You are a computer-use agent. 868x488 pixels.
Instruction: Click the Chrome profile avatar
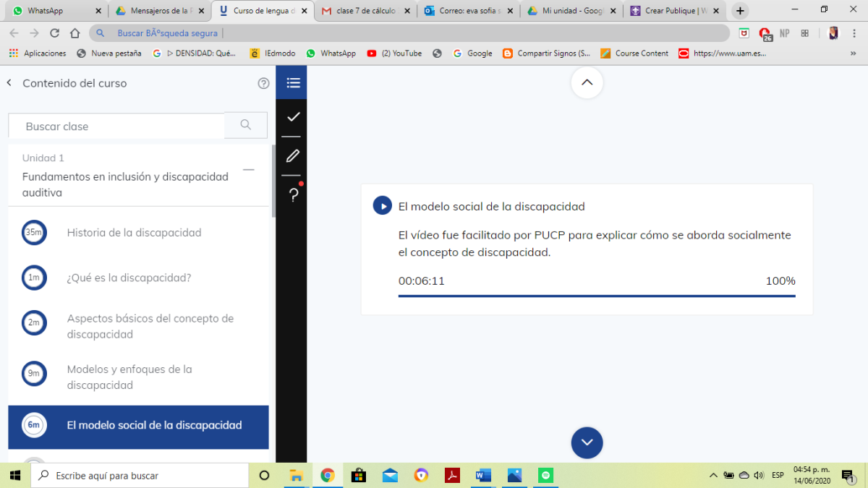(833, 33)
